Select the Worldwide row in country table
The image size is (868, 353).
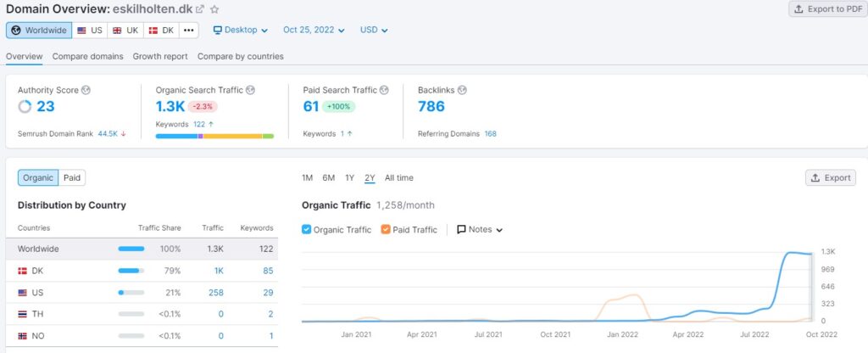pyautogui.click(x=142, y=249)
